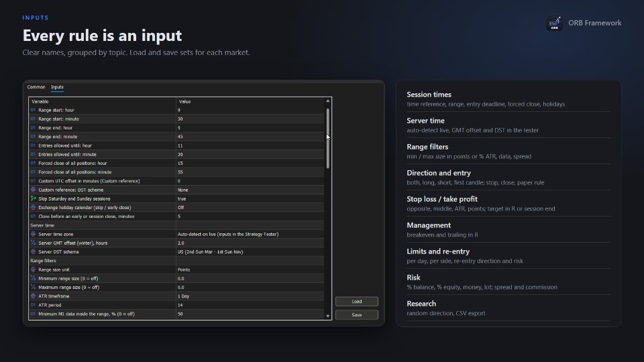This screenshot has height=362, width=644.
Task: Edit the ATR period value '14'
Action: tap(250, 305)
